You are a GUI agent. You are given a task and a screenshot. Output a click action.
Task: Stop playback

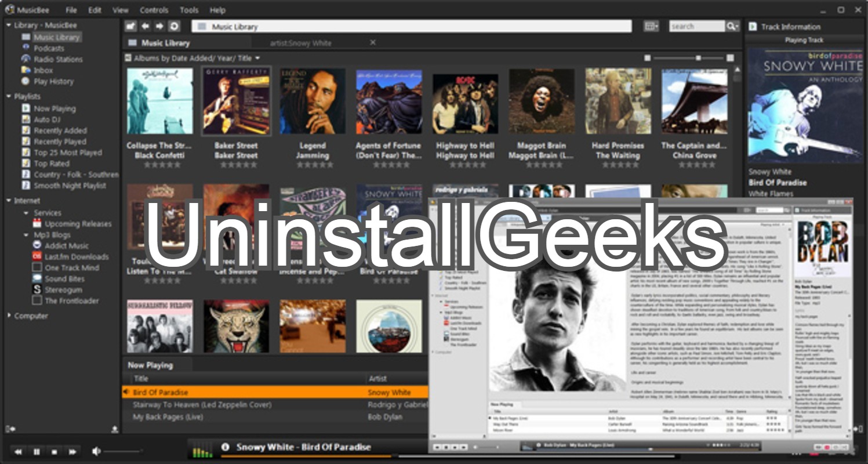pyautogui.click(x=55, y=451)
